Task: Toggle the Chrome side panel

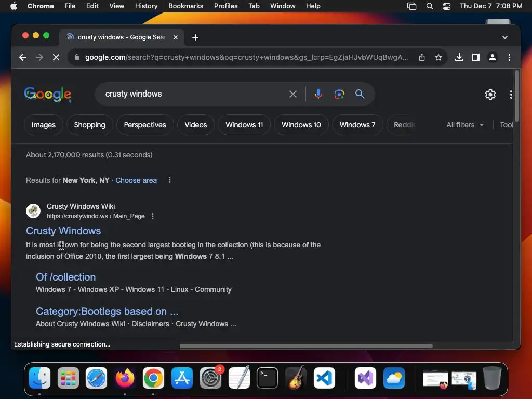Action: click(x=476, y=57)
